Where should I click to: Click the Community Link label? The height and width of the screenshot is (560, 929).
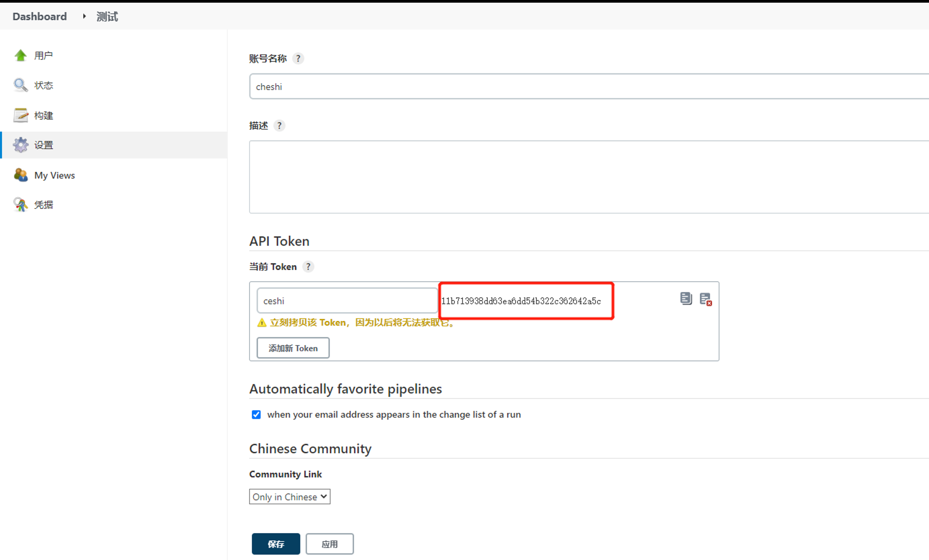point(286,474)
